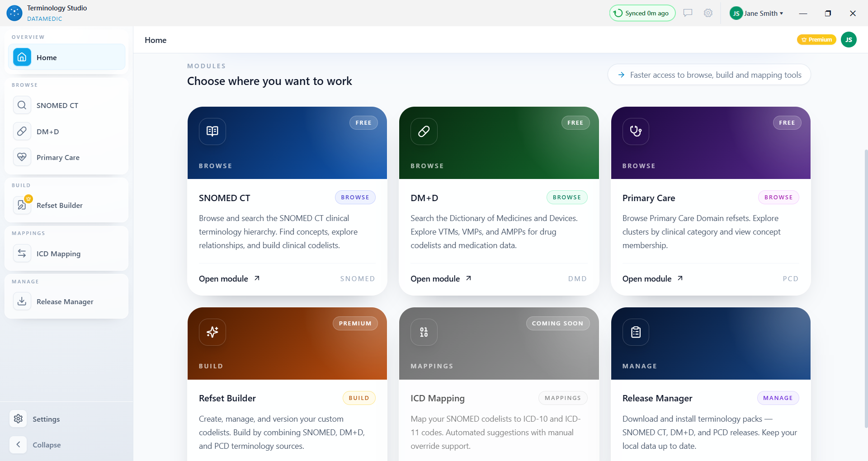This screenshot has height=461, width=868.
Task: Click the arrow icon in Faster access banner
Action: coord(621,75)
